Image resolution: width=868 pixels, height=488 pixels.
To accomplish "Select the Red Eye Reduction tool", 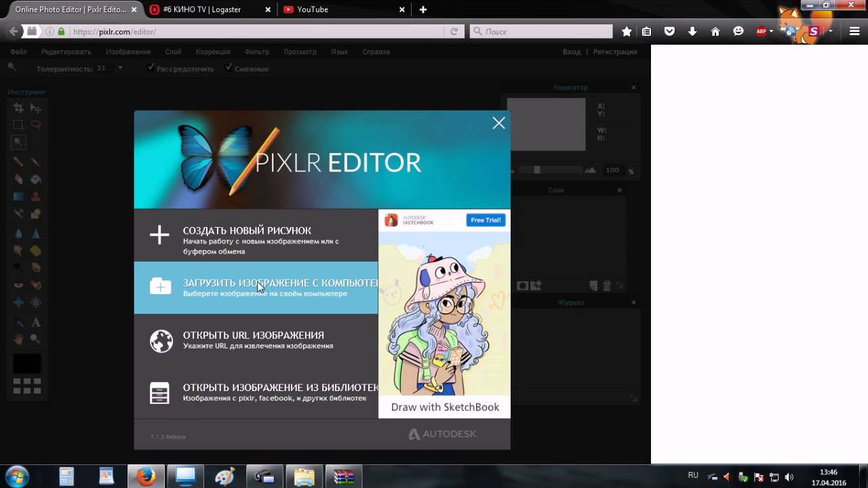I will tap(18, 285).
